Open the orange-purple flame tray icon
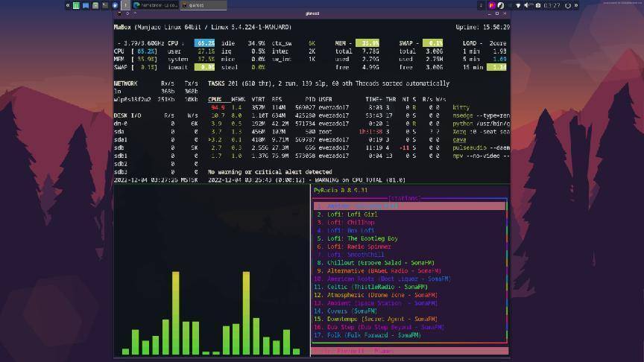644x362 pixels. pos(492,5)
